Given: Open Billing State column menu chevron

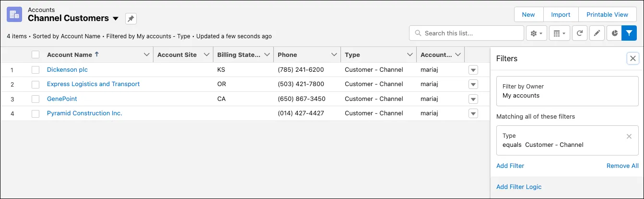Looking at the screenshot, I should 267,55.
